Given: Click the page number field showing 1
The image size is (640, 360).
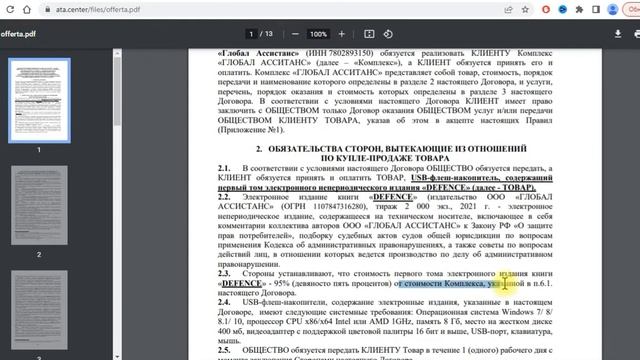Looking at the screenshot, I should (x=251, y=34).
